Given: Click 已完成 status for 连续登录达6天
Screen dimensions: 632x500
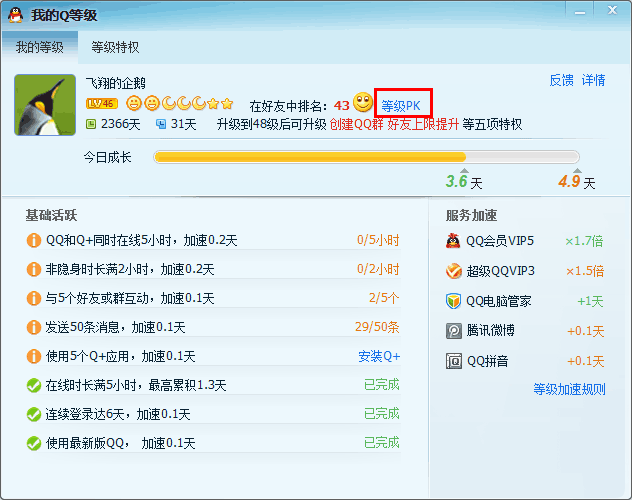Looking at the screenshot, I should point(382,414).
